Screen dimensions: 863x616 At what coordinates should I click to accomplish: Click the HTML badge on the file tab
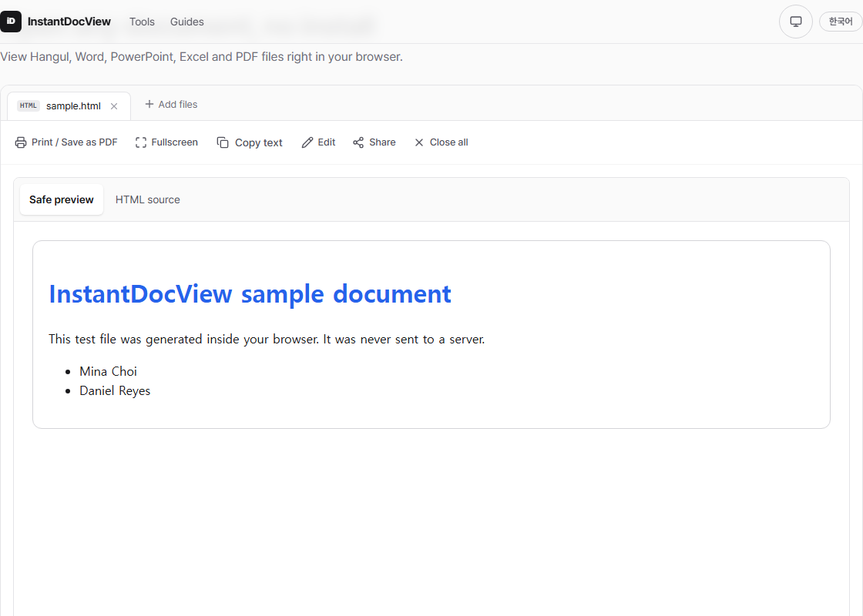[x=28, y=105]
